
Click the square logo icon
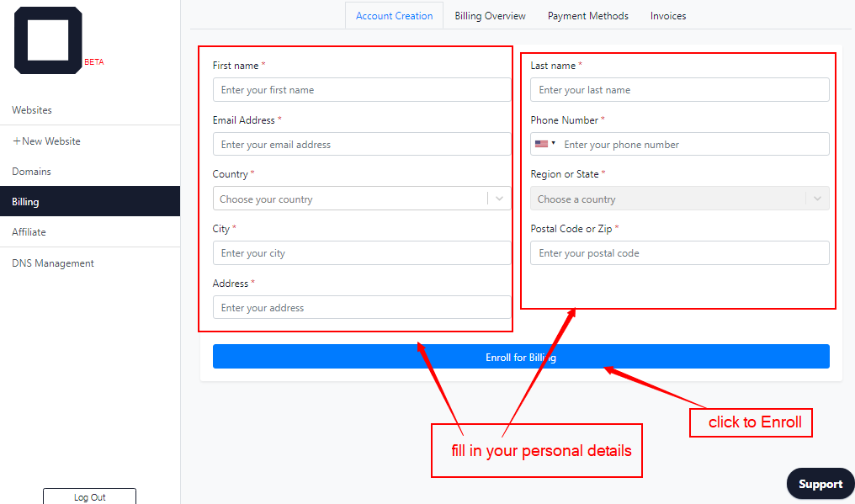click(48, 40)
